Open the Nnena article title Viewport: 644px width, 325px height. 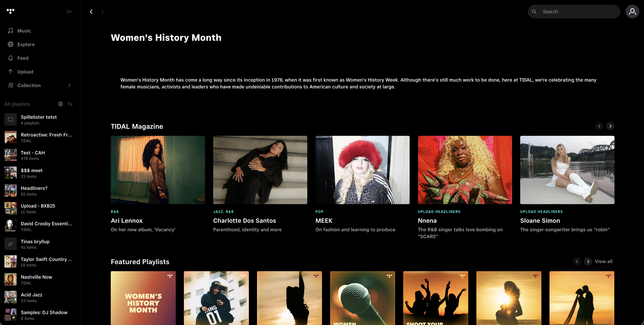[427, 221]
